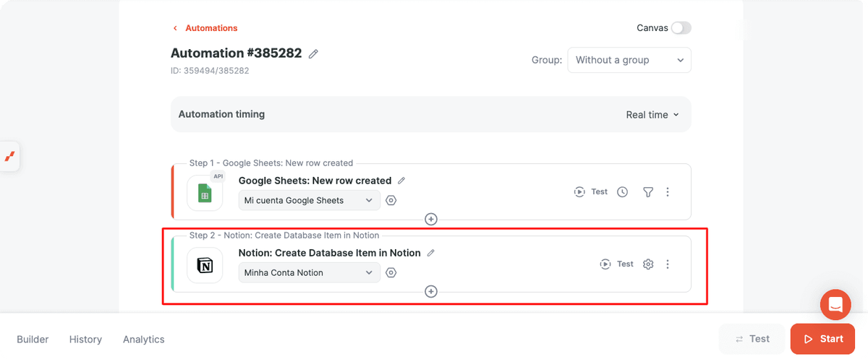Image resolution: width=868 pixels, height=359 pixels.
Task: Go back to Automations link
Action: (x=211, y=28)
